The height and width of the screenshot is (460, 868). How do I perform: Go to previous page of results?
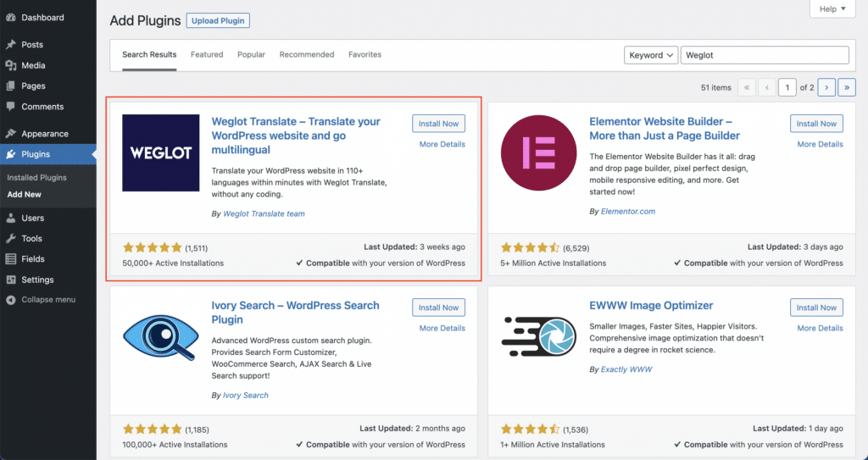click(x=767, y=87)
